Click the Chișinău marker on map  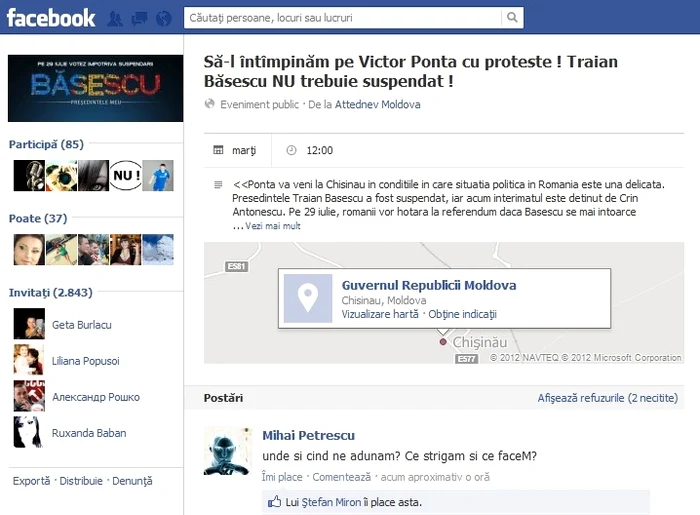click(442, 342)
